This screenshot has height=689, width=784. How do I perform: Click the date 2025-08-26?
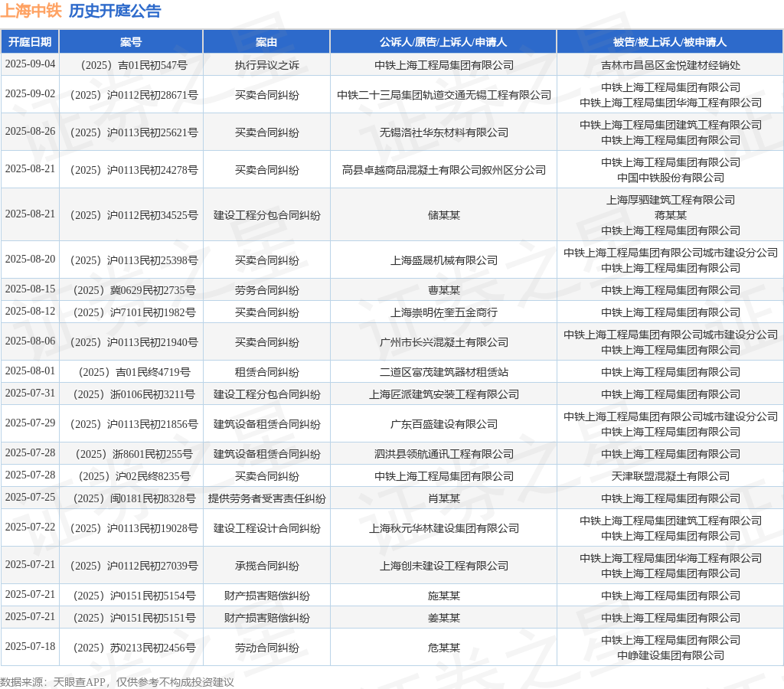[30, 132]
